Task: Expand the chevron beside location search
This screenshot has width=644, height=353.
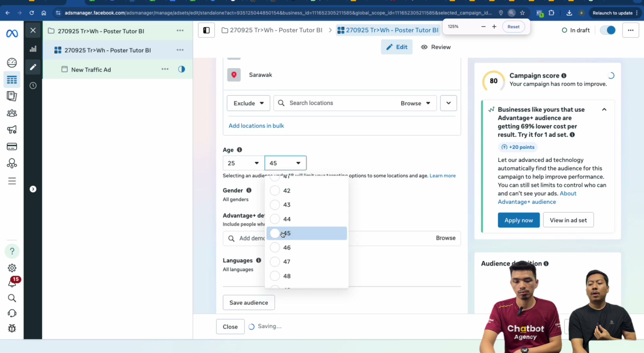Action: (x=448, y=103)
